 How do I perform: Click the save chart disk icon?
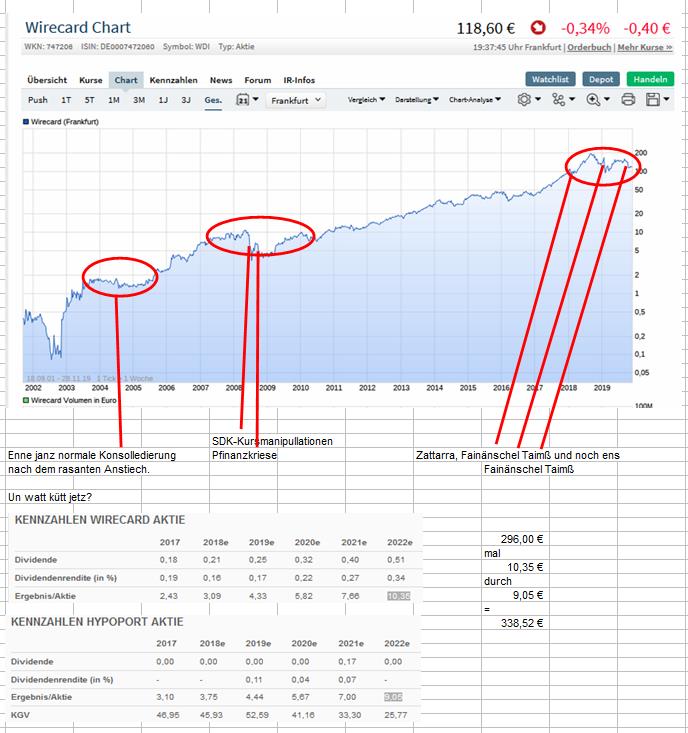(x=652, y=100)
